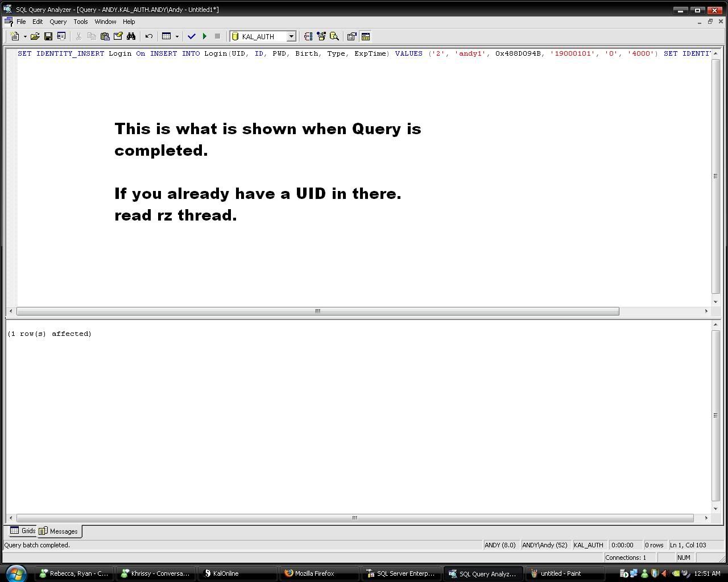The image size is (728, 582).
Task: Click the Object Search magnifier icon
Action: (x=334, y=36)
